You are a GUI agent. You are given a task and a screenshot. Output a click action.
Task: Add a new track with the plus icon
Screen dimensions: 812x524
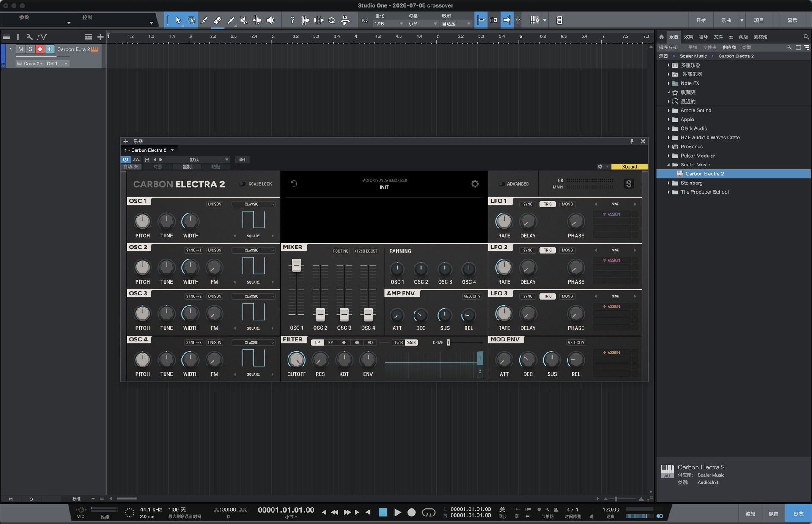[100, 37]
